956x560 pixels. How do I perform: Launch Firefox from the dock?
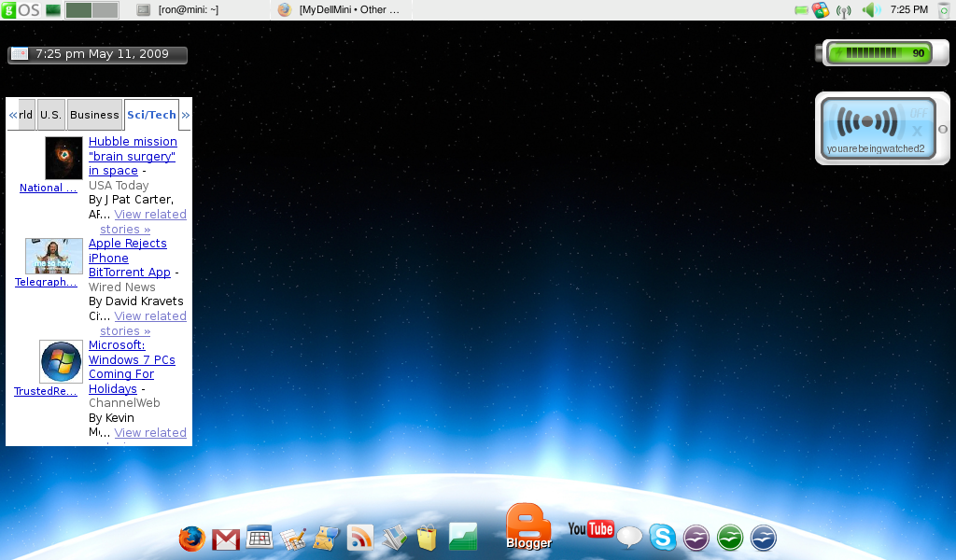(x=191, y=539)
